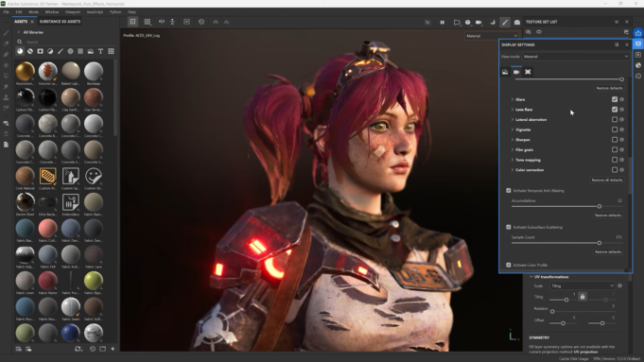The image size is (644, 362).
Task: Click Restore defaults under Sample Count slider
Action: click(x=608, y=251)
